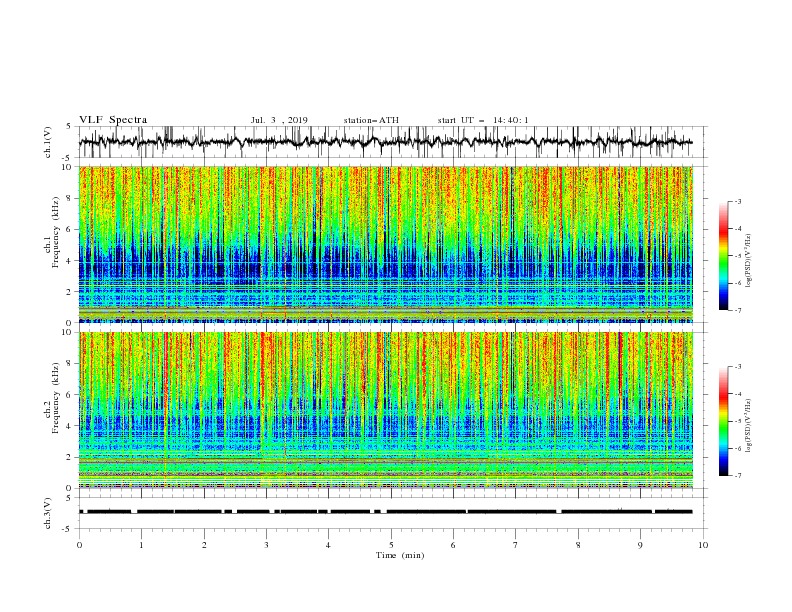This screenshot has height=612, width=792.
Task: Click the 'ch.3(V)' axis label
Action: [48, 513]
